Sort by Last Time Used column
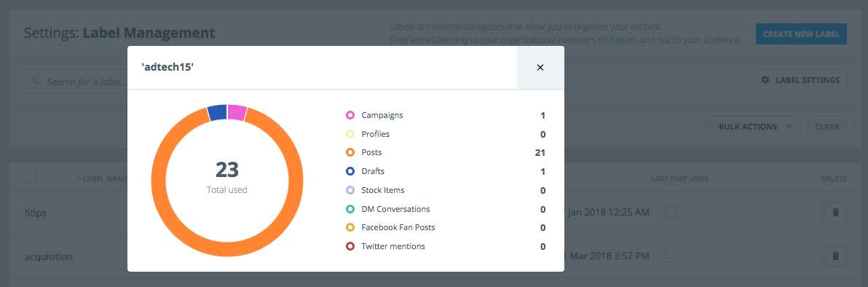Viewport: 868px width, 287px height. pos(679,178)
